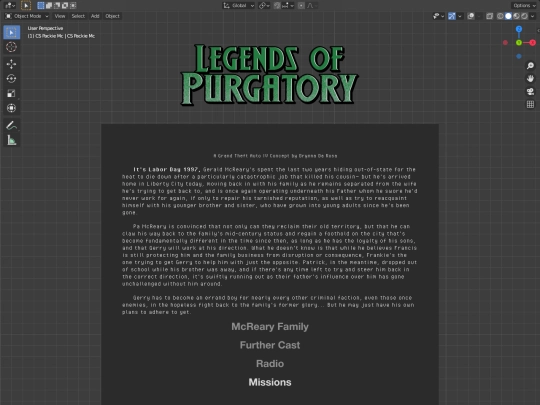The height and width of the screenshot is (405, 540).
Task: Open the Object Mode dropdown
Action: coord(27,16)
